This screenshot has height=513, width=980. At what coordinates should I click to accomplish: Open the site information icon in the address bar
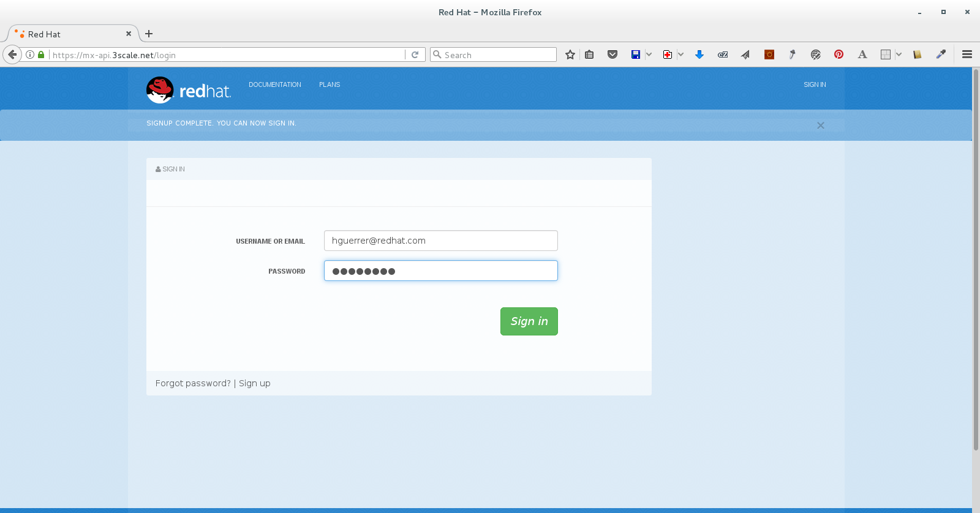tap(30, 54)
